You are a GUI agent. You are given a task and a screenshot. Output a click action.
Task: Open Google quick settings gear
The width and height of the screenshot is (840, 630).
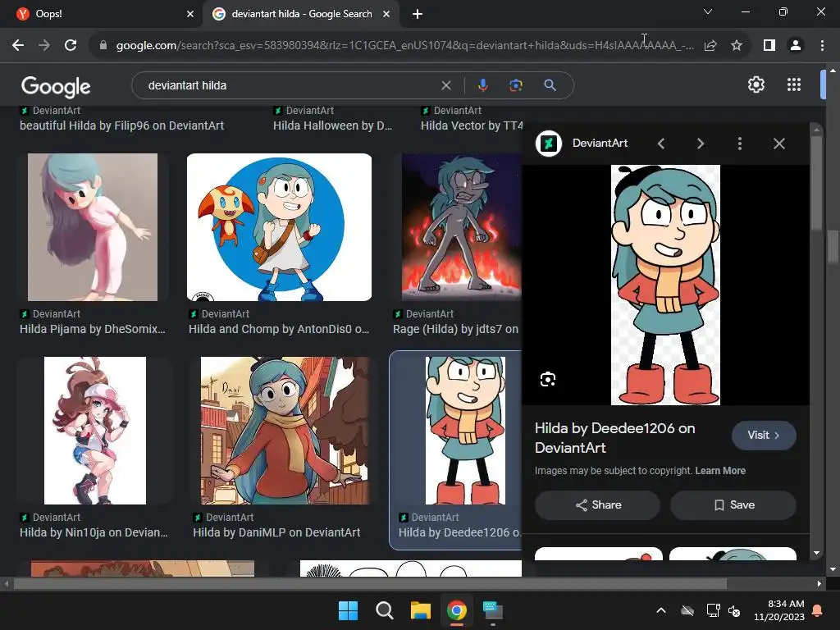[x=756, y=84]
